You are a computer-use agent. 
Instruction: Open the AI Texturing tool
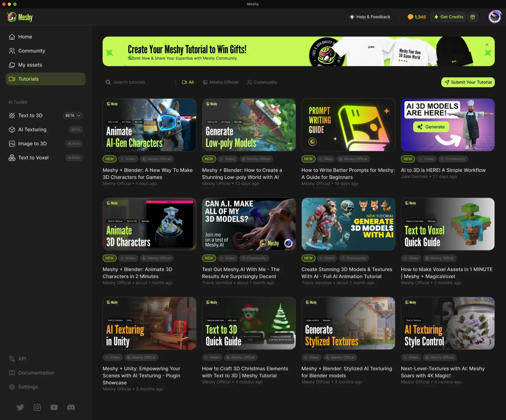click(32, 129)
